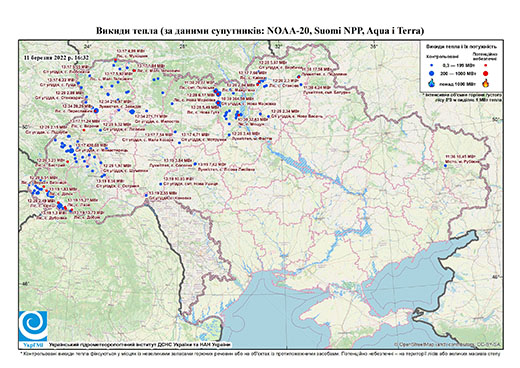The height and width of the screenshot is (368, 520).
Task: Click the label 'С/г угіддя, с. Нова Басань'
Action: coord(297,116)
